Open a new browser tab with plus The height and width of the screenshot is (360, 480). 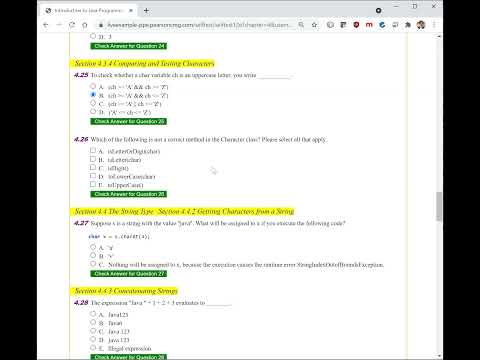point(146,10)
